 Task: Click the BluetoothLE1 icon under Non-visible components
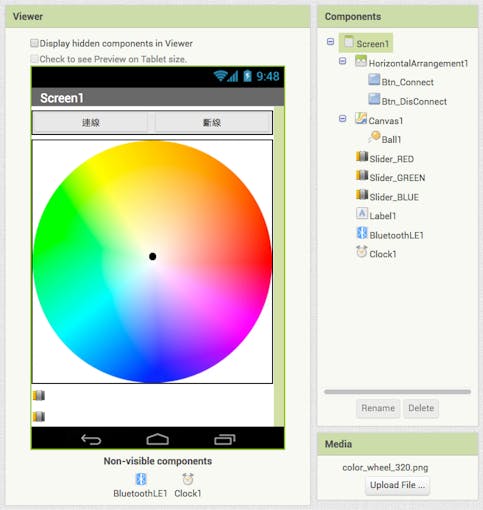point(141,479)
